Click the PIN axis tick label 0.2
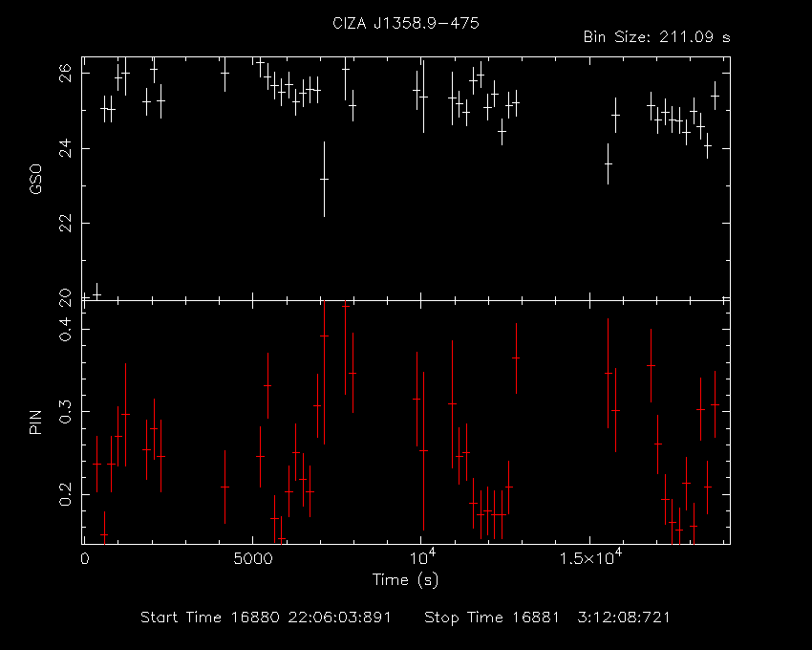The image size is (812, 650). click(65, 493)
